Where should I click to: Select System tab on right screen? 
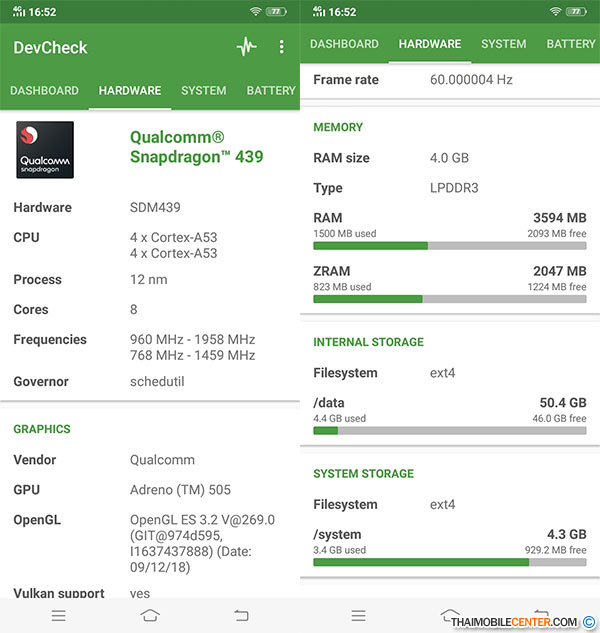tap(503, 44)
